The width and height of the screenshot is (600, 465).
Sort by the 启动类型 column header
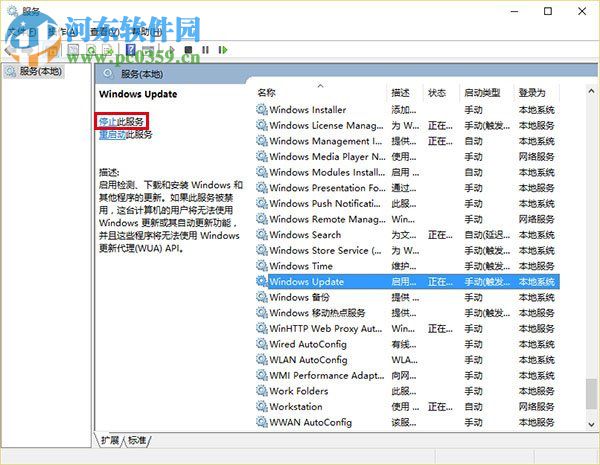482,93
